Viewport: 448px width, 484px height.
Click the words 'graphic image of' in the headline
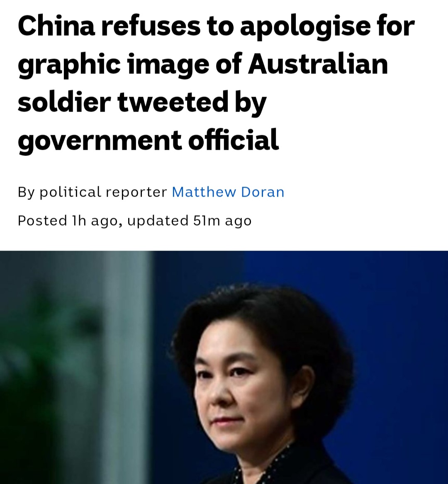tap(130, 64)
